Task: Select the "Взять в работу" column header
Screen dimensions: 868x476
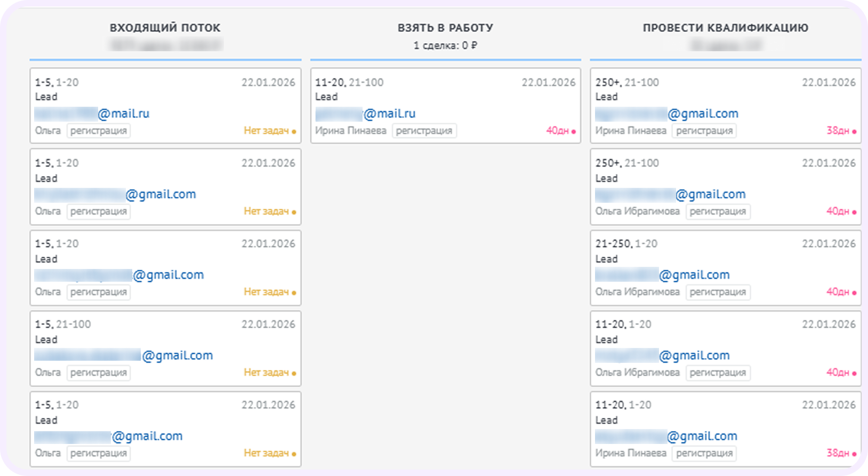Action: click(445, 28)
